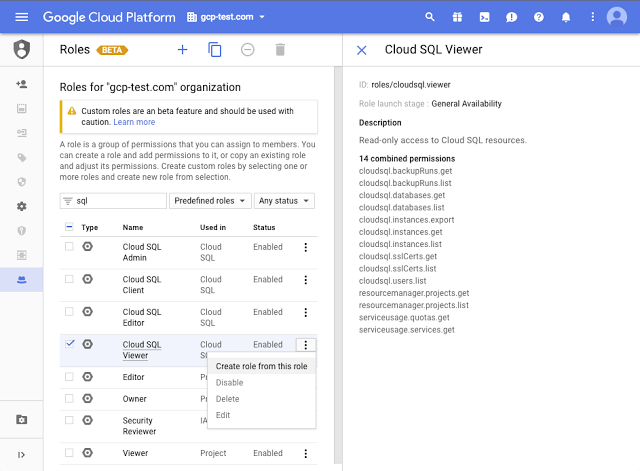Check the Security Reviewer checkbox
Viewport: 640px width, 471px height.
69,420
